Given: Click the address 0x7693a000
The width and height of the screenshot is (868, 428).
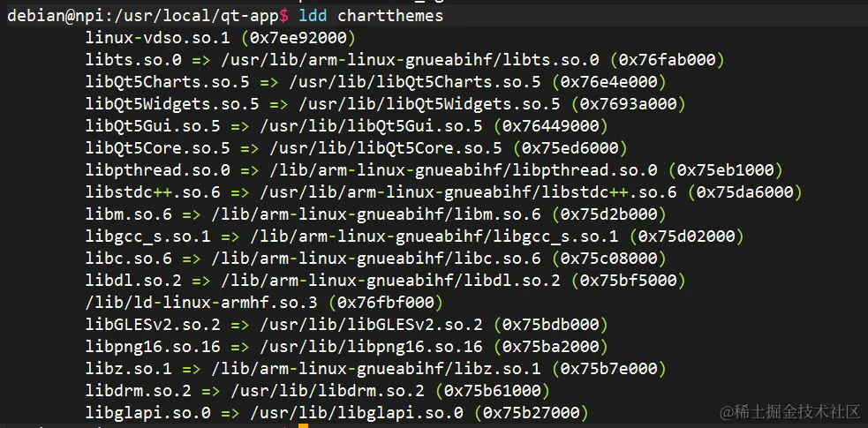Looking at the screenshot, I should 629,103.
